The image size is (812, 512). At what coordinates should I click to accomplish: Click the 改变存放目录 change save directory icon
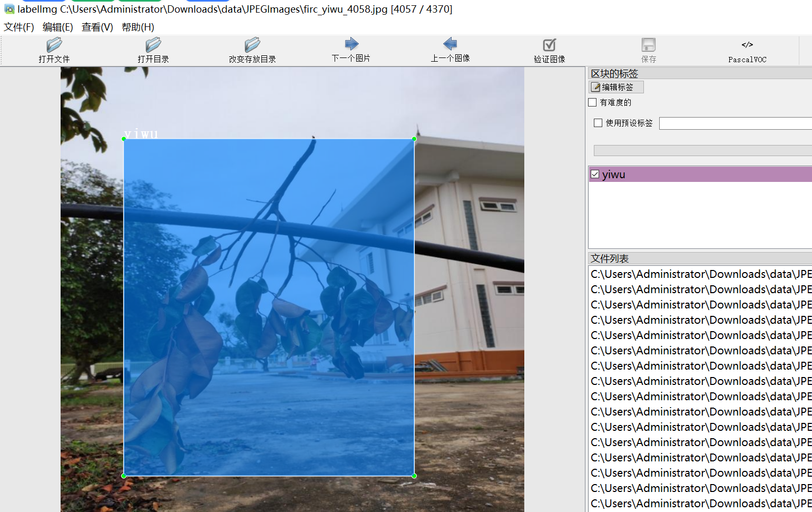(252, 45)
